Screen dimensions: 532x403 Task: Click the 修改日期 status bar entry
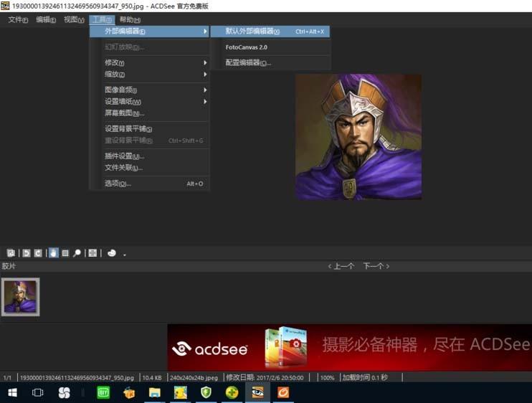click(x=265, y=378)
